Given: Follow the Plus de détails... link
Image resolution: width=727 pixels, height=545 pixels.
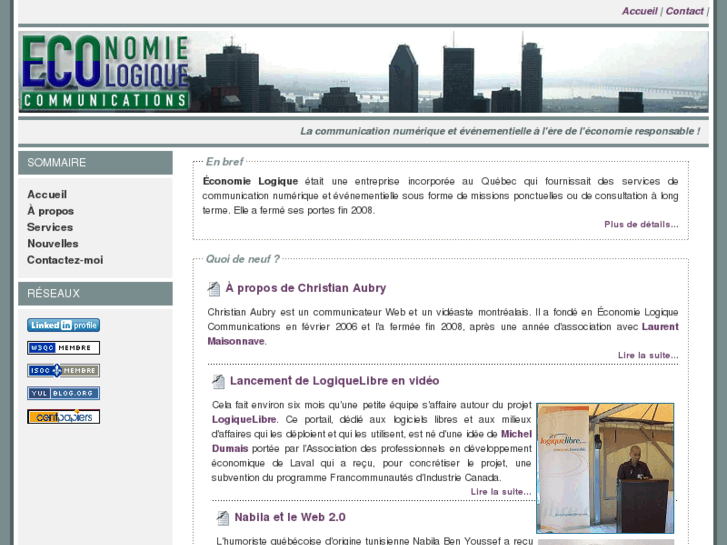Looking at the screenshot, I should tap(641, 224).
